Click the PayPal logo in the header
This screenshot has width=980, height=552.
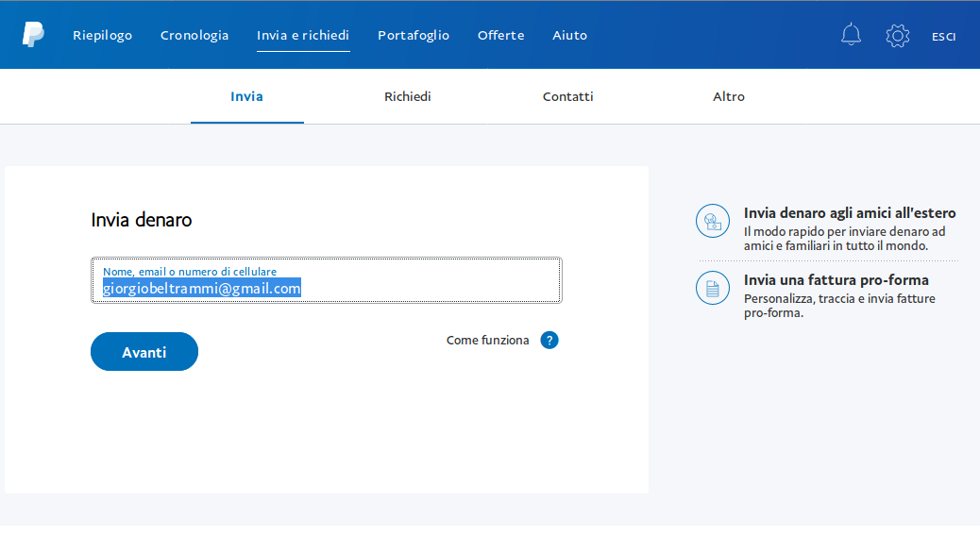pyautogui.click(x=33, y=35)
